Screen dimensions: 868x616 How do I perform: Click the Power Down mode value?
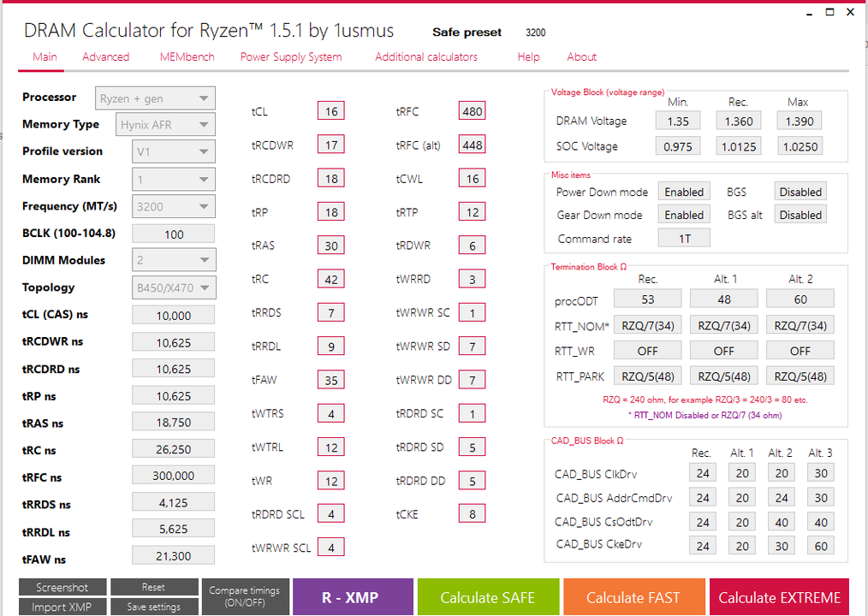[x=684, y=192]
